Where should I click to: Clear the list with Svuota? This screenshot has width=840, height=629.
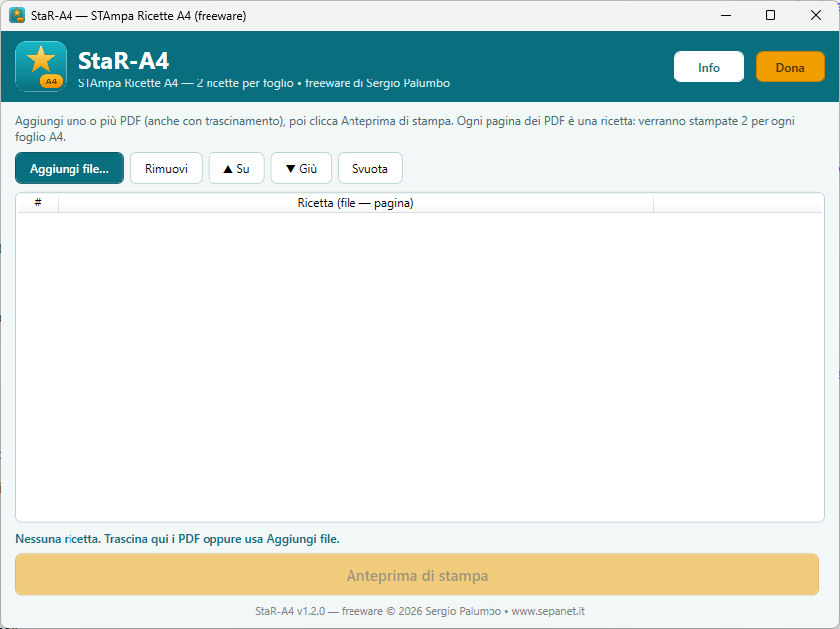click(x=370, y=168)
